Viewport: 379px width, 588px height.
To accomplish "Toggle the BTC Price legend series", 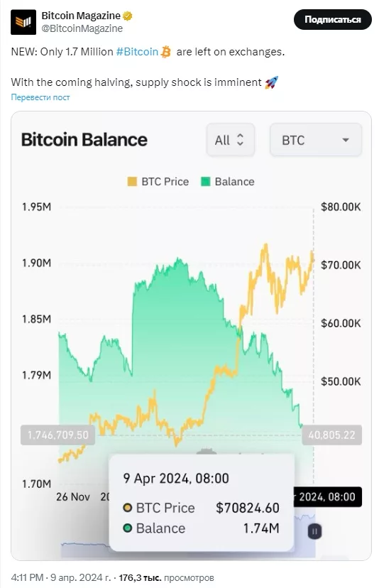I will (158, 182).
